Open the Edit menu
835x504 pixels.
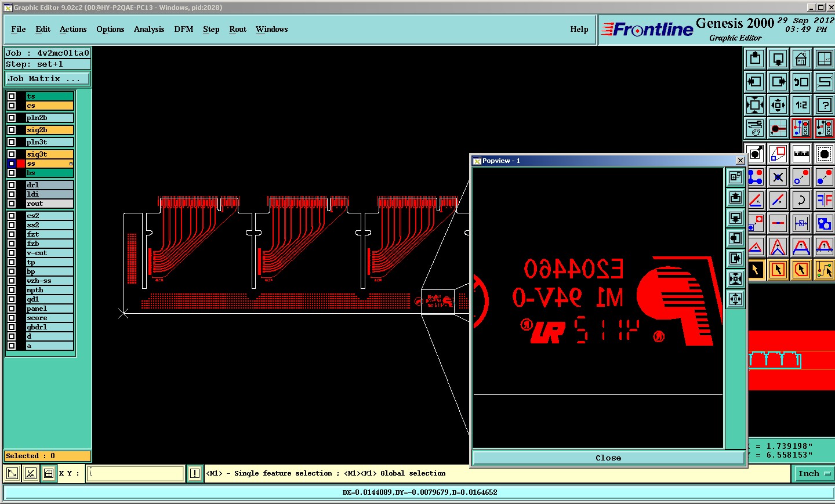(43, 29)
